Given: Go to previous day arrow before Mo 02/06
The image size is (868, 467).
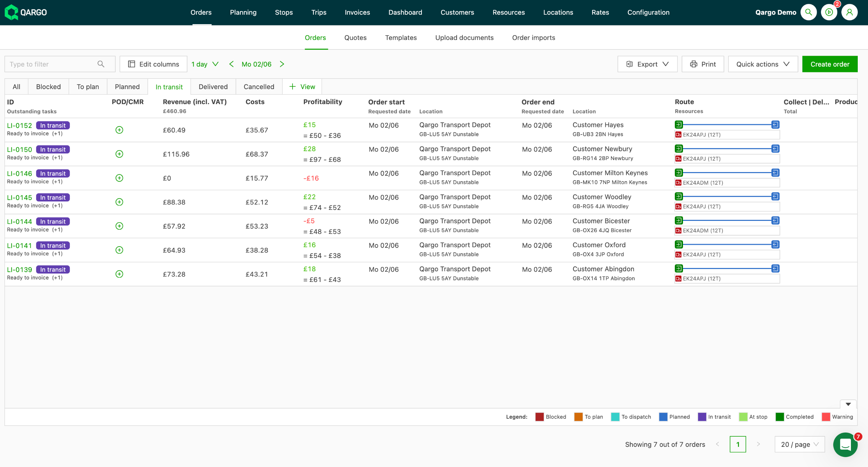Looking at the screenshot, I should 231,64.
